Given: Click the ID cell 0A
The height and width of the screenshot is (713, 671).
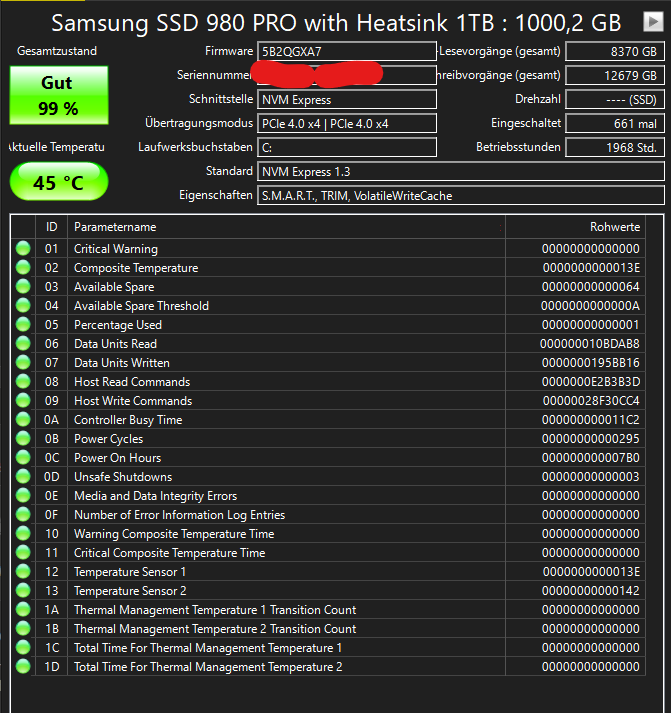Looking at the screenshot, I should 51,420.
